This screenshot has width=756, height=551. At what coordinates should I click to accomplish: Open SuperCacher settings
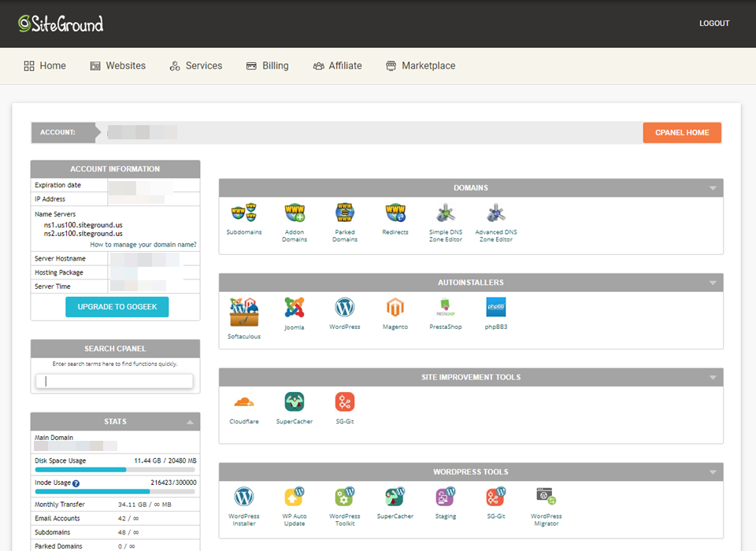[295, 401]
